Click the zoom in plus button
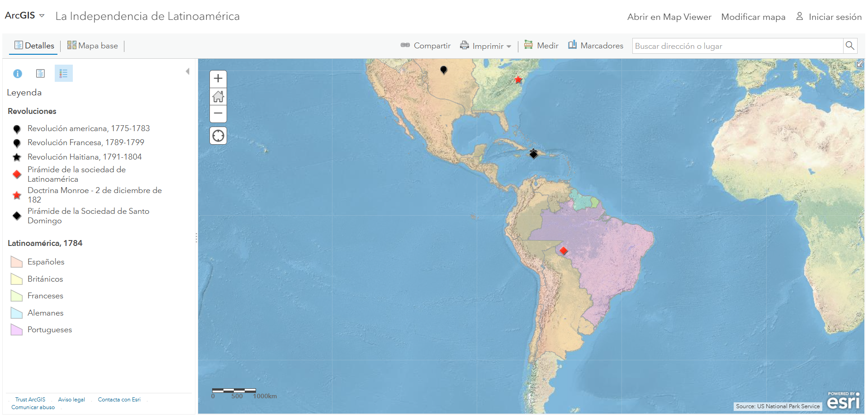The image size is (868, 415). tap(218, 79)
